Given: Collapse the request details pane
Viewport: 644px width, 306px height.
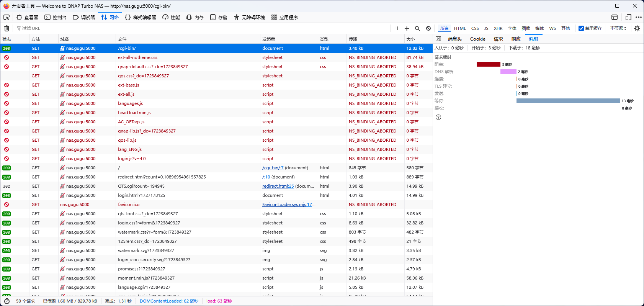Looking at the screenshot, I should click(x=438, y=39).
